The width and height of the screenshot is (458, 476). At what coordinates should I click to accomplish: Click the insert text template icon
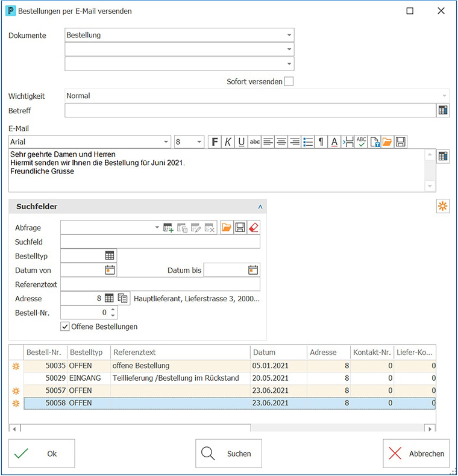[x=374, y=142]
